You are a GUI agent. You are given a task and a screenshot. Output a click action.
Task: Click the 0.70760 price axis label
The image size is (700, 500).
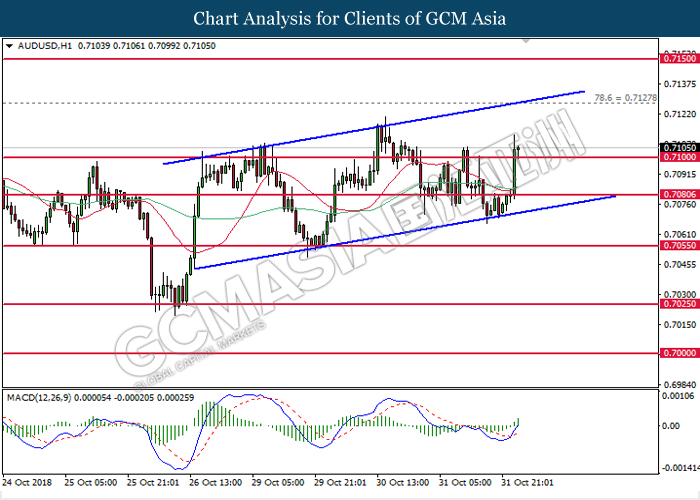pyautogui.click(x=680, y=204)
